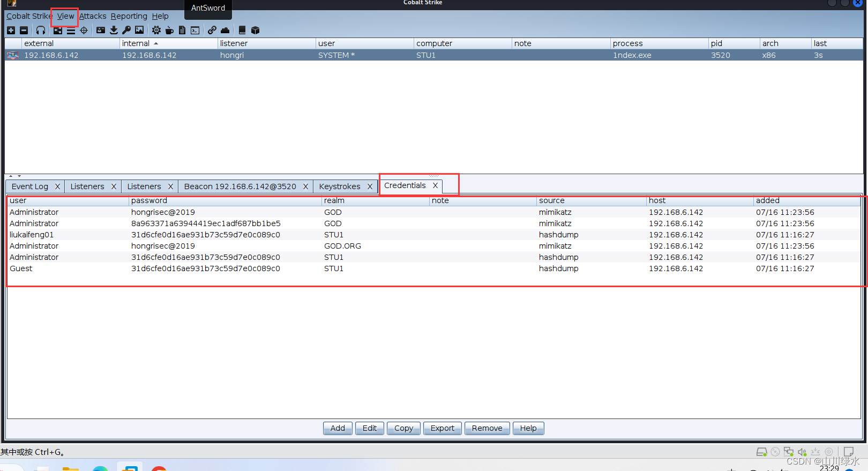
Task: Click the Add button
Action: [x=338, y=428]
